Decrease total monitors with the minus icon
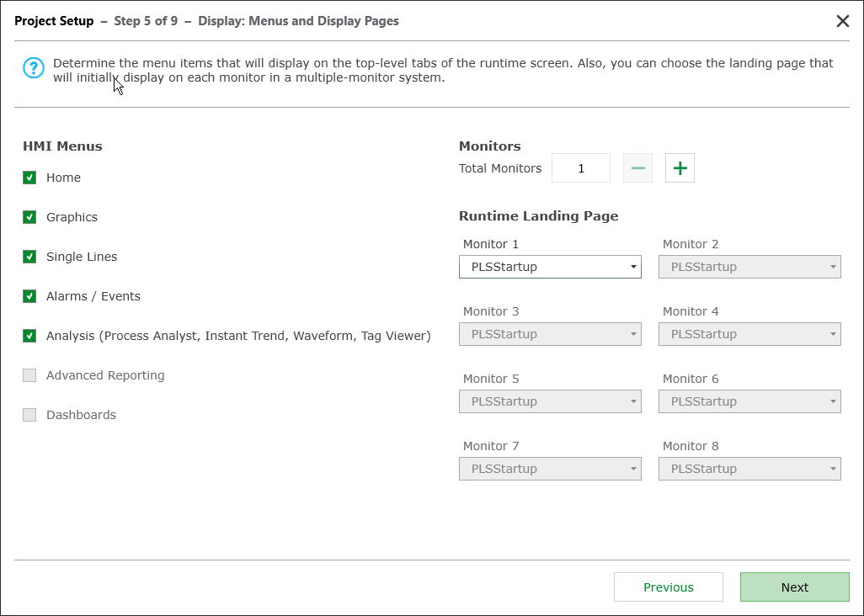 pyautogui.click(x=637, y=168)
